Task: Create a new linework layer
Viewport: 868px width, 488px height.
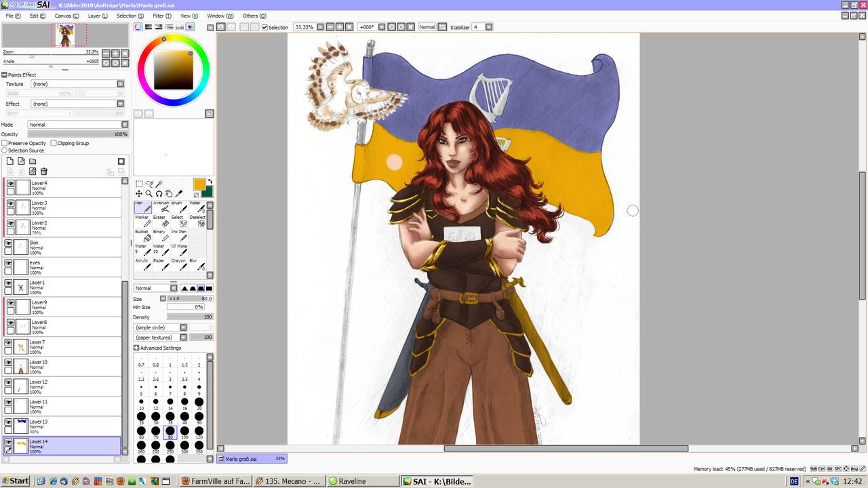Action: (21, 161)
